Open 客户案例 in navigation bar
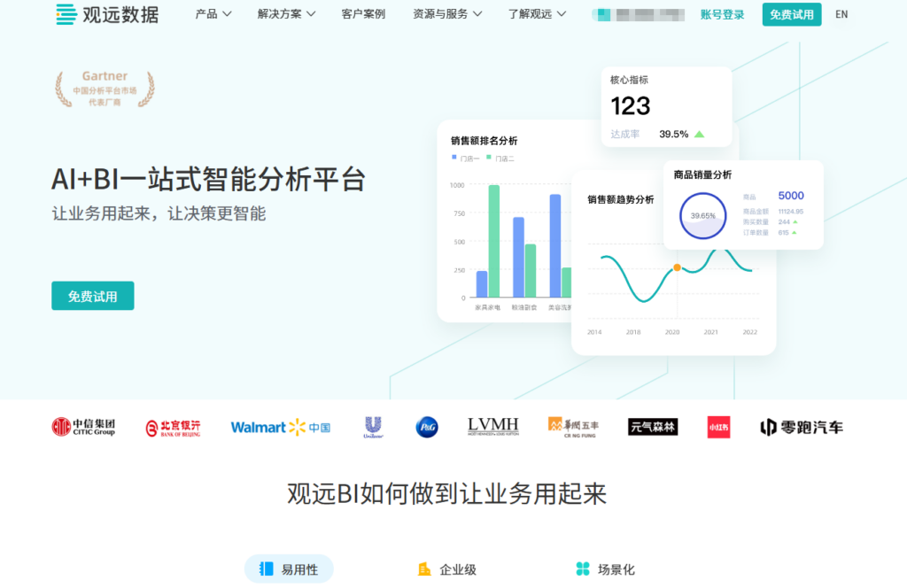 click(x=363, y=14)
